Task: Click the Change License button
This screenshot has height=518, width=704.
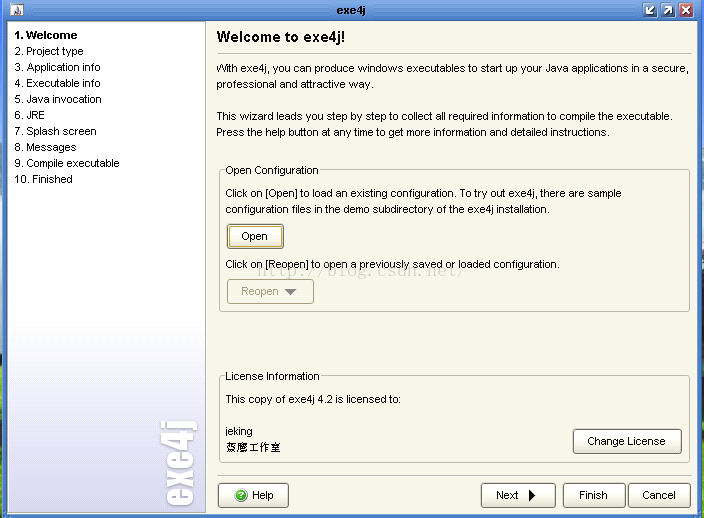Action: (627, 441)
